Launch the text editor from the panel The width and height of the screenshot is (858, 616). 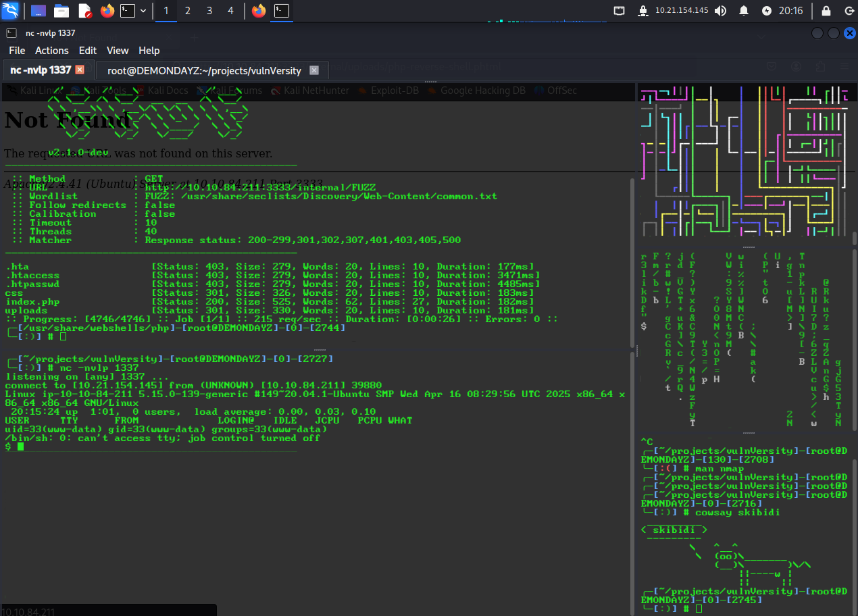84,11
